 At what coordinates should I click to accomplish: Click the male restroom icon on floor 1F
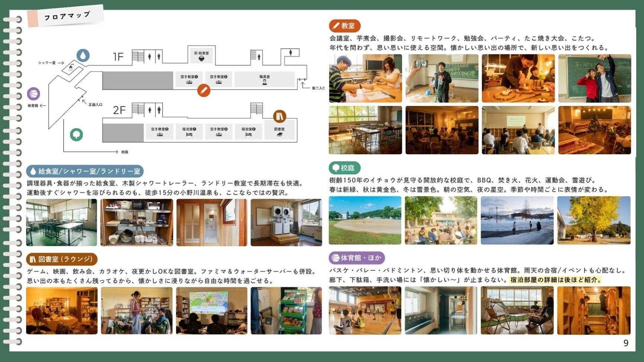pyautogui.click(x=159, y=56)
